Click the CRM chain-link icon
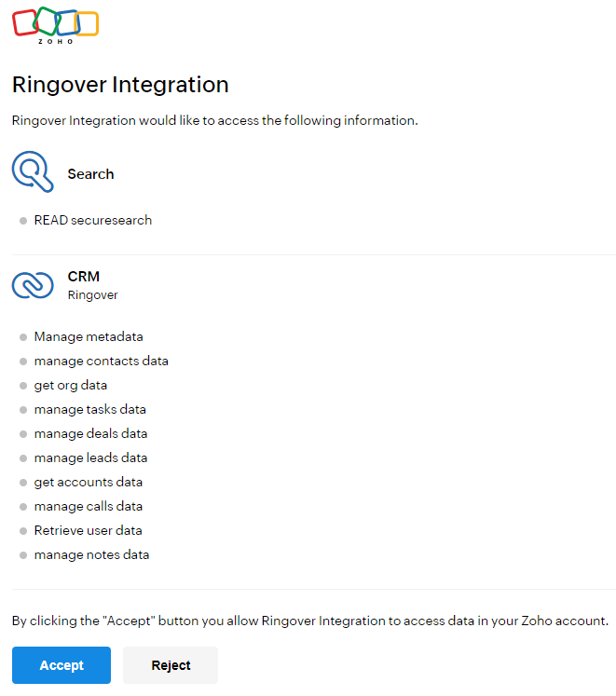 pyautogui.click(x=33, y=285)
